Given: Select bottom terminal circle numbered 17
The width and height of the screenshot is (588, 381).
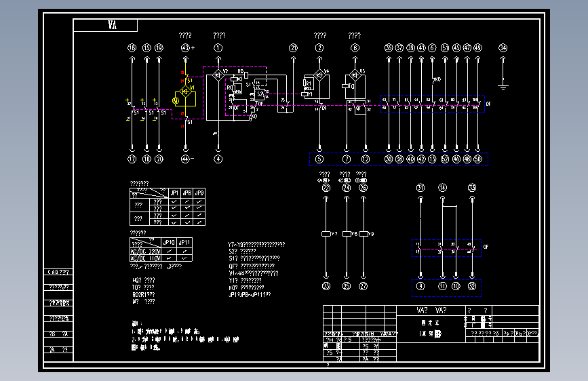Looking at the screenshot, I should (x=132, y=159).
